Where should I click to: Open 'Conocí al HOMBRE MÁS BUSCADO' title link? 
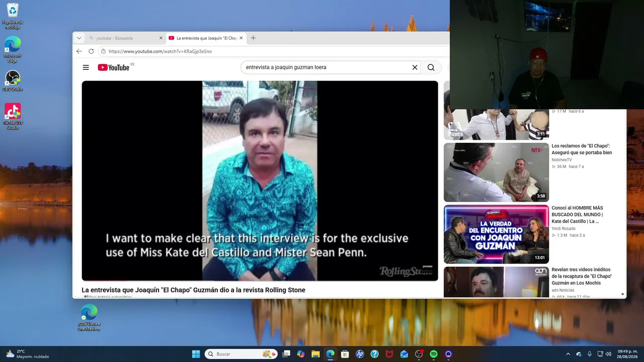click(x=577, y=215)
